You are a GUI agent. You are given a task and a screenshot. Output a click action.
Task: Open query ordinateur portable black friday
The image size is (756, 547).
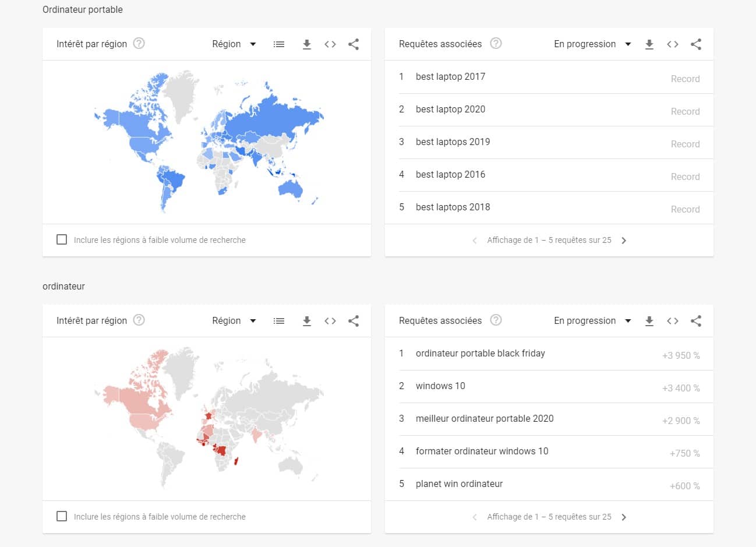[x=481, y=354]
